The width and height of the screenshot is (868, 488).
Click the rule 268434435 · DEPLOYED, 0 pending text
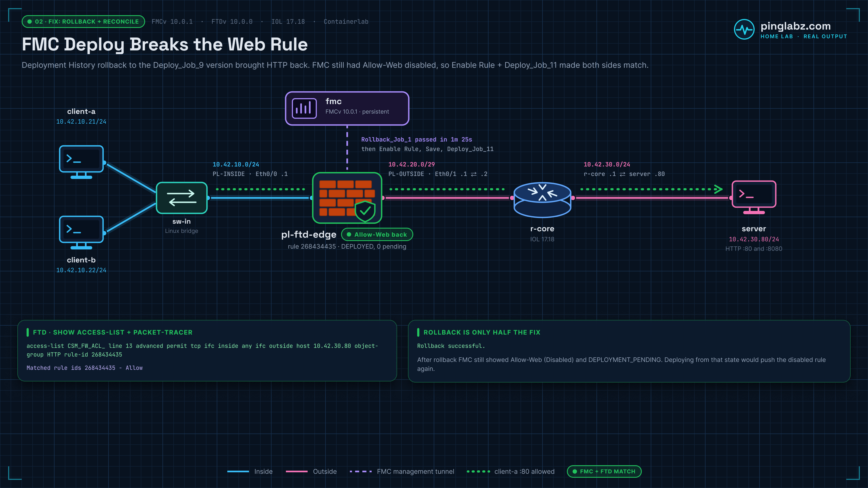347,246
